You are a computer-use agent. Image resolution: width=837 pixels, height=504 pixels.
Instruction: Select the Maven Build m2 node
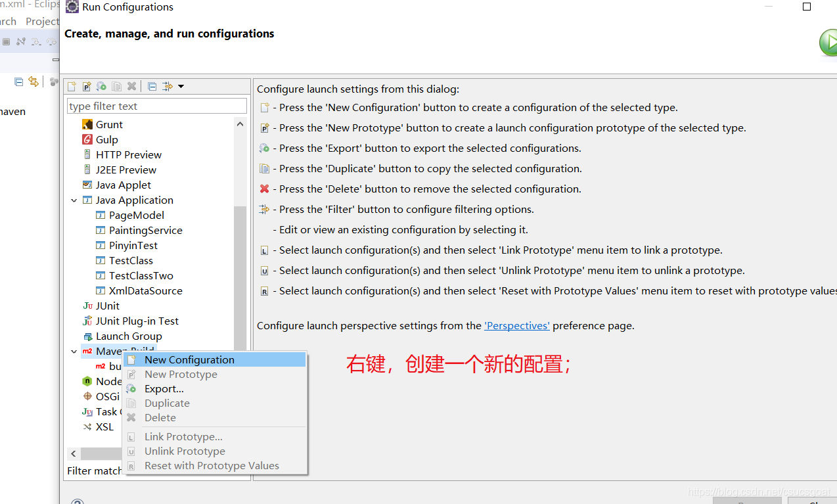(118, 351)
